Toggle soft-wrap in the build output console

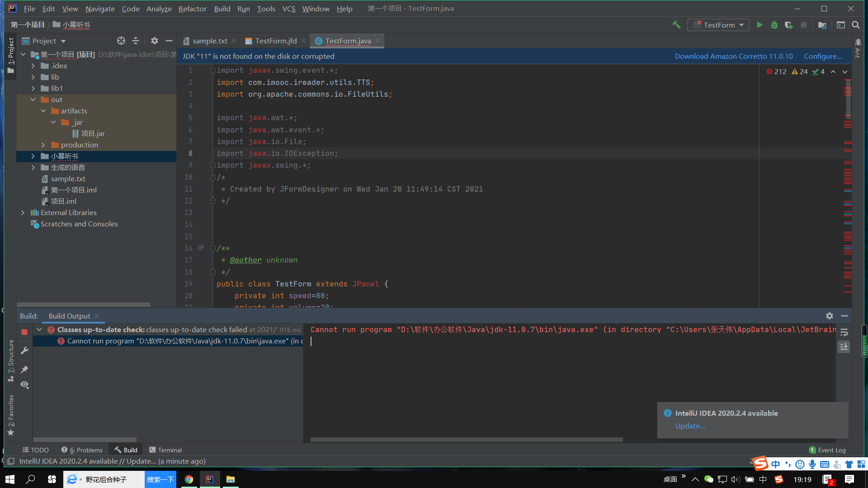tap(844, 333)
